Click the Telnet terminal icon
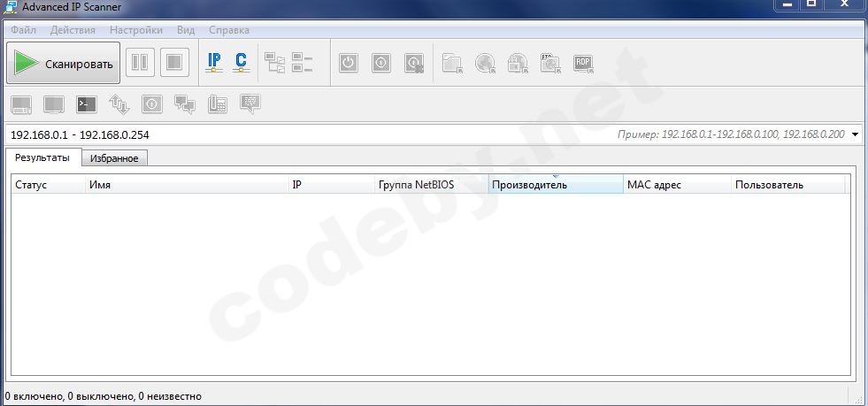Viewport: 868px width, 406px height. click(x=87, y=104)
